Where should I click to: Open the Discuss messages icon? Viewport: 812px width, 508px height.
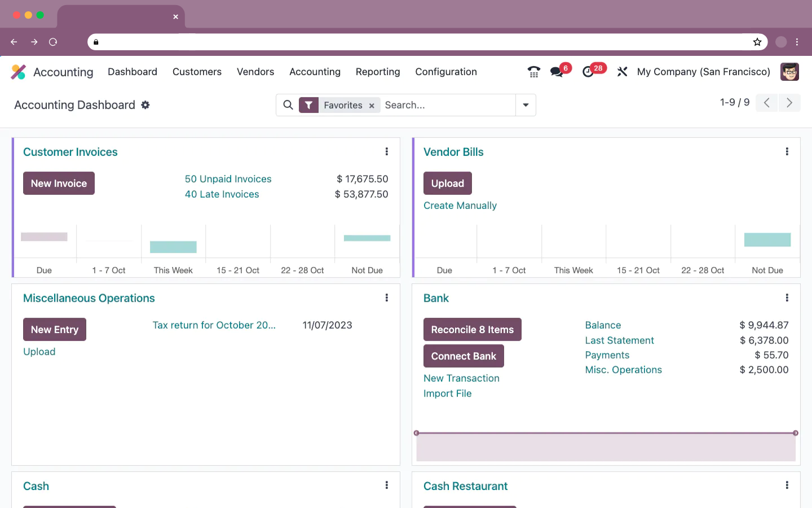[557, 72]
